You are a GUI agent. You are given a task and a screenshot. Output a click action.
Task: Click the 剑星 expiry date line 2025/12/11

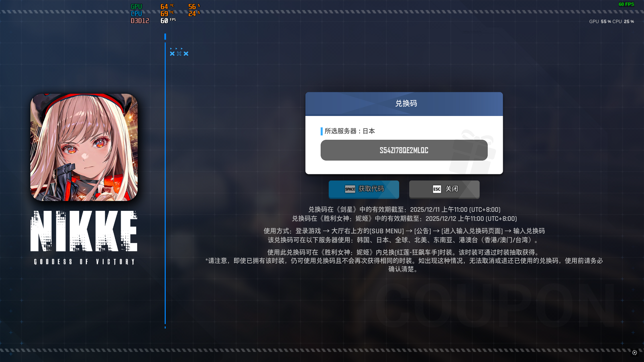(404, 209)
